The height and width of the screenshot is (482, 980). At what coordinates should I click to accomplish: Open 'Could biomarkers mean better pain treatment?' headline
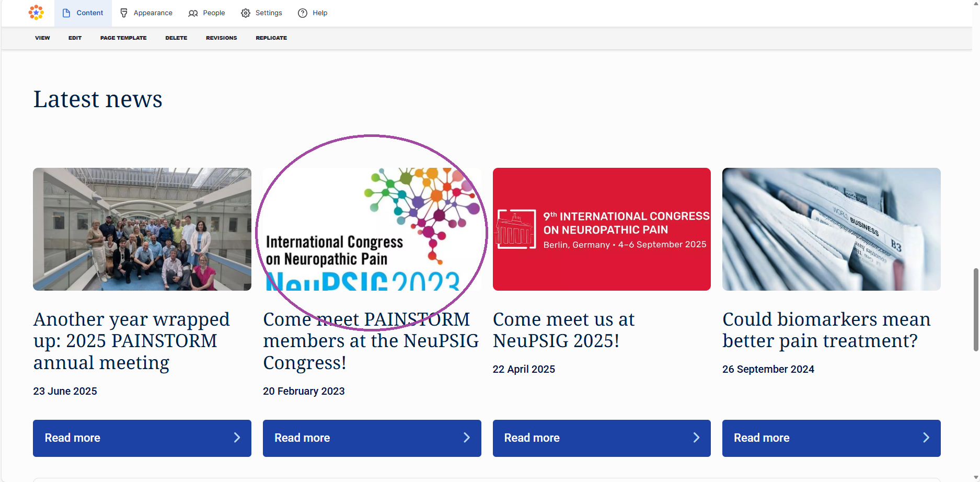point(826,330)
